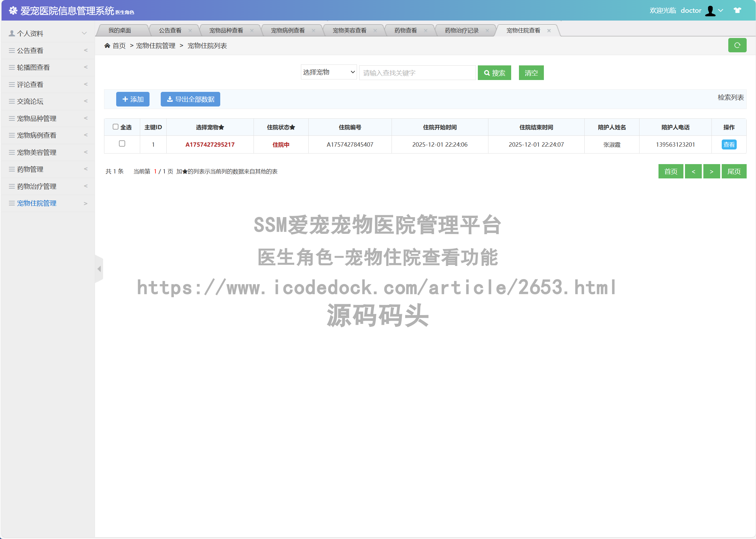Click the t-shirt skin theme icon
Image resolution: width=756 pixels, height=539 pixels.
coord(737,10)
